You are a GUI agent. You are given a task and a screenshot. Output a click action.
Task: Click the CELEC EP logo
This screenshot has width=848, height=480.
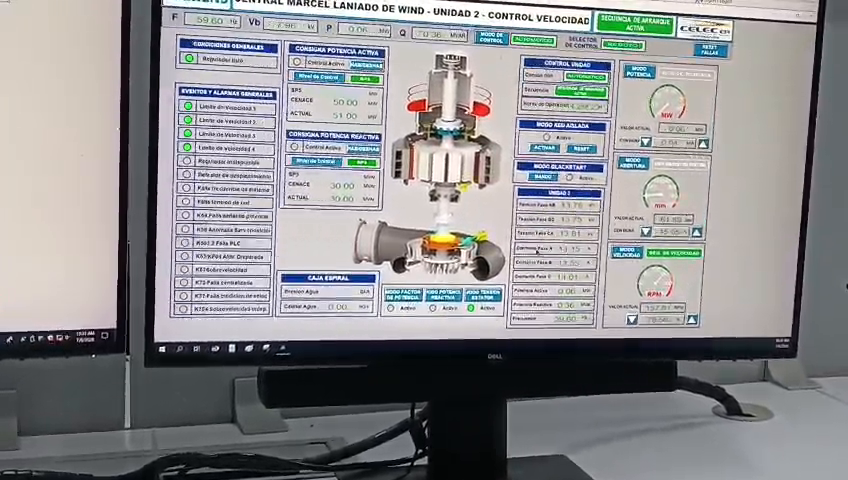(x=704, y=30)
